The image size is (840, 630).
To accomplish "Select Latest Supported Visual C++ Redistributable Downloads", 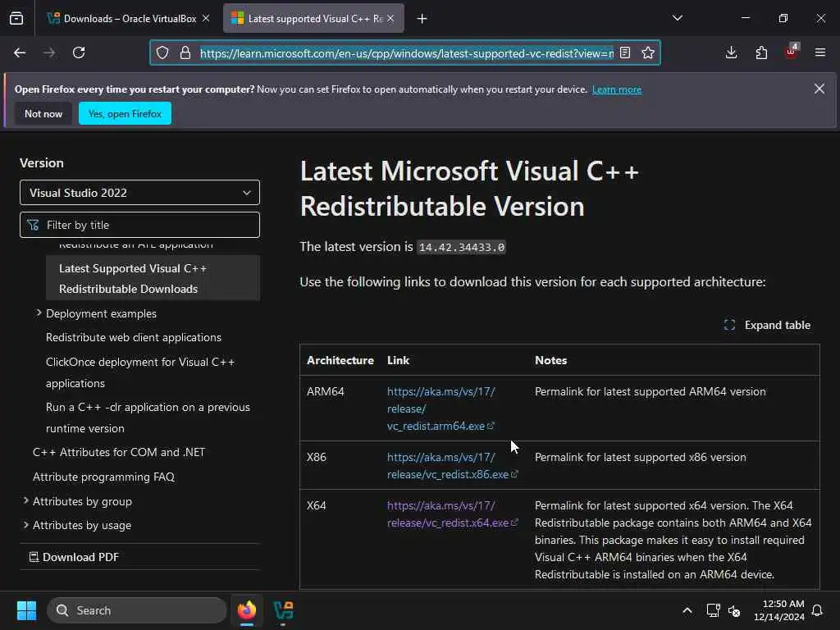I will click(x=153, y=278).
